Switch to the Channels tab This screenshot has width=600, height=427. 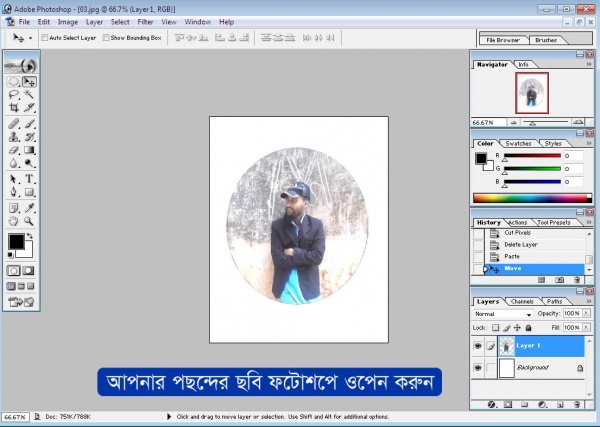coord(522,301)
